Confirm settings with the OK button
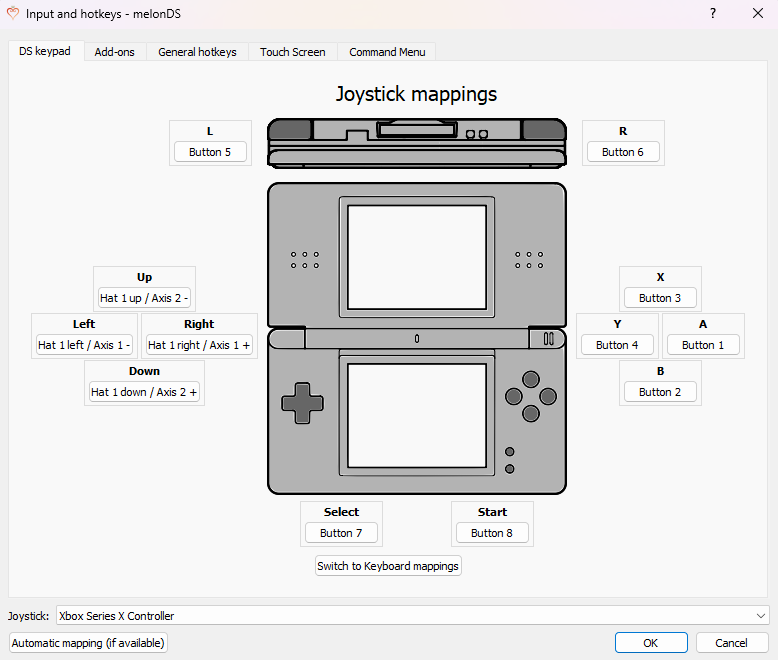 (651, 643)
